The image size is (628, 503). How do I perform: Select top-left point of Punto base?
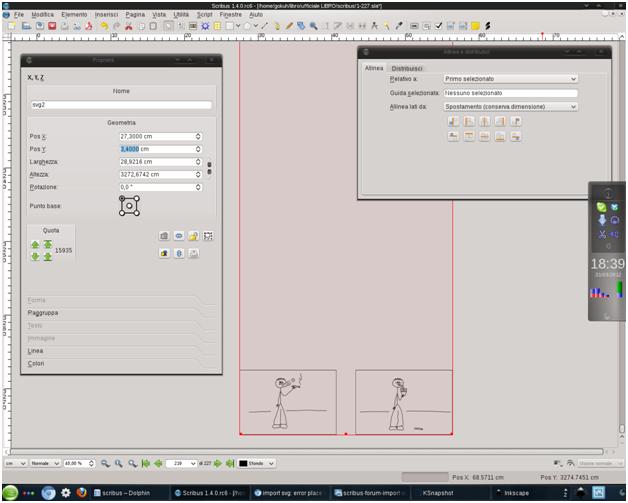pos(122,198)
